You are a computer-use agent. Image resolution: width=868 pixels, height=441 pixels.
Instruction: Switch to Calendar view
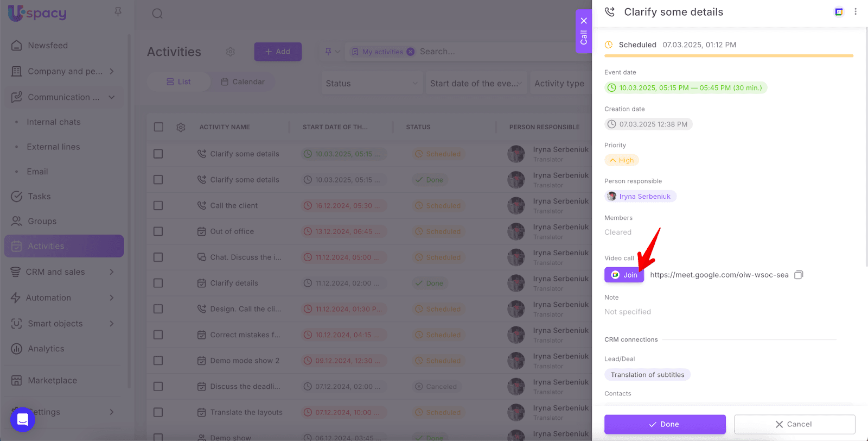click(x=242, y=81)
